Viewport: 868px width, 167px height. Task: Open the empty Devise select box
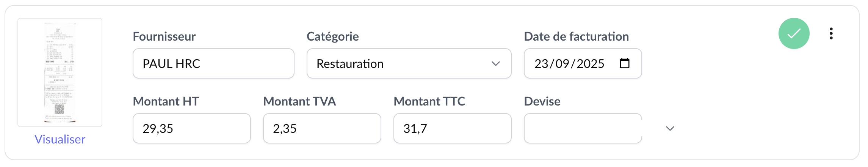(582, 128)
